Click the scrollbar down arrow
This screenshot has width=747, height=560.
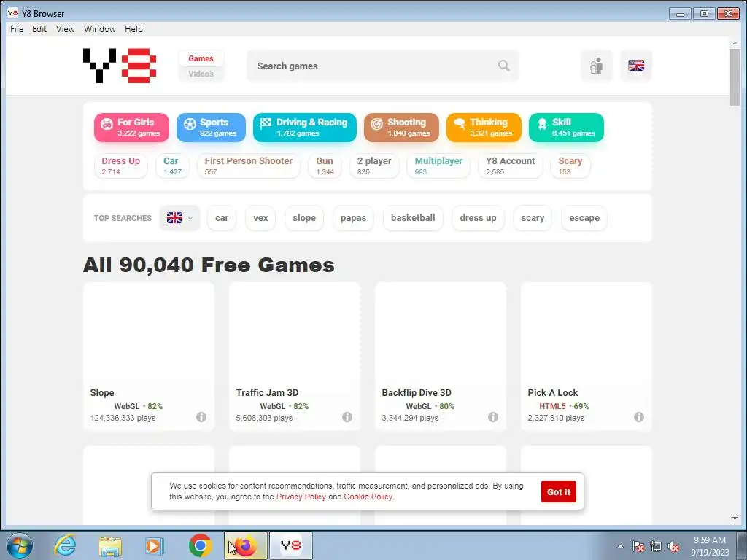[x=735, y=518]
